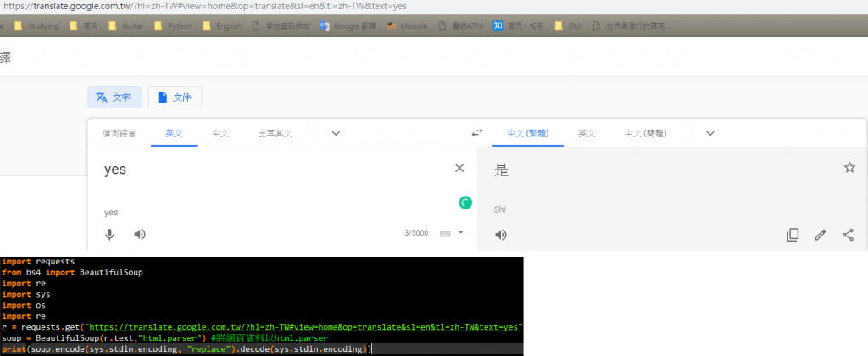Click the 'import sys' code line
Image resolution: width=868 pixels, height=356 pixels.
26,294
